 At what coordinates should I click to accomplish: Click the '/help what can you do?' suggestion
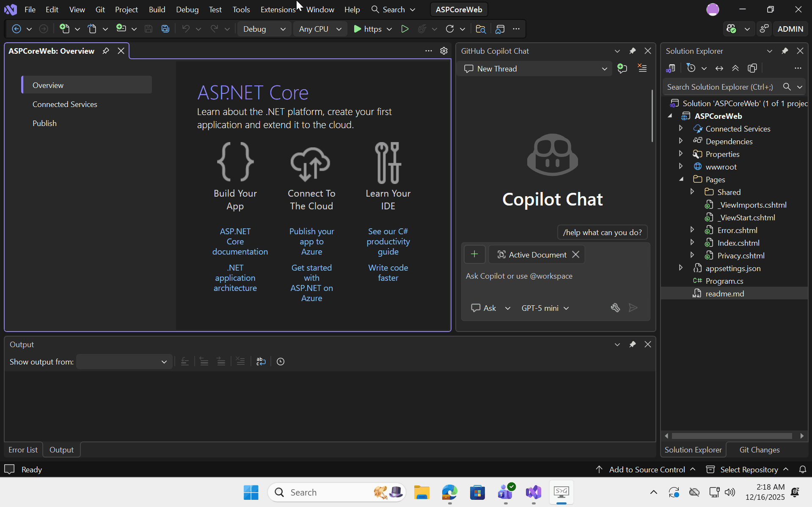click(x=602, y=232)
